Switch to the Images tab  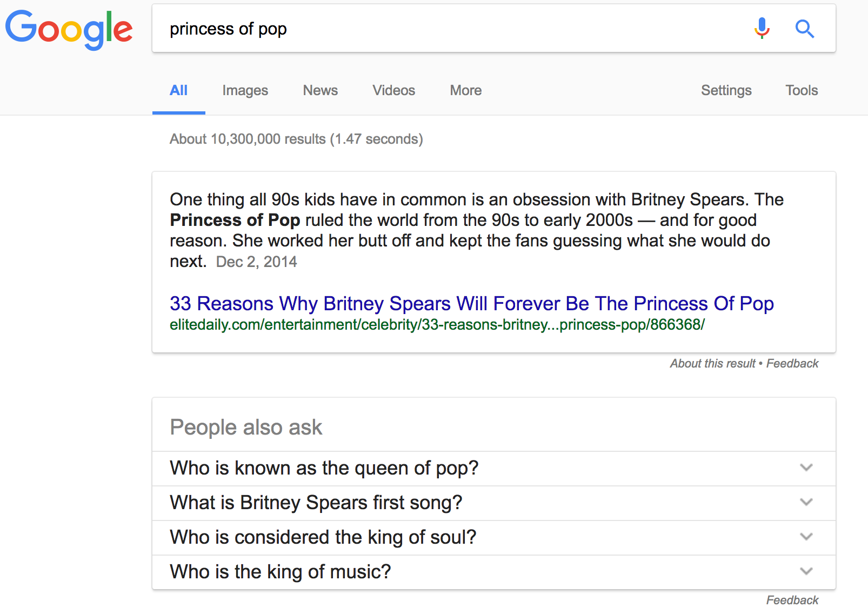pyautogui.click(x=245, y=91)
